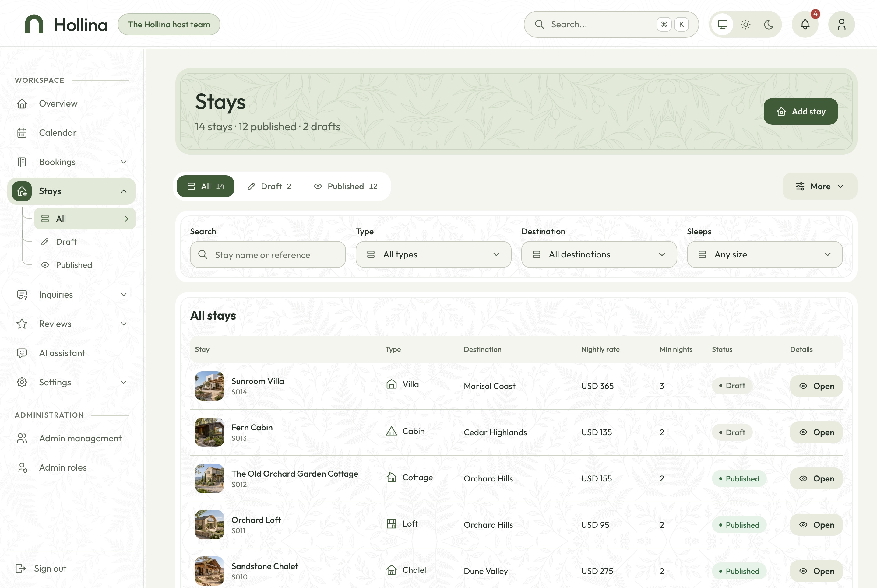Open Published under Stays in sidebar
Image resolution: width=877 pixels, height=588 pixels.
tap(85, 265)
